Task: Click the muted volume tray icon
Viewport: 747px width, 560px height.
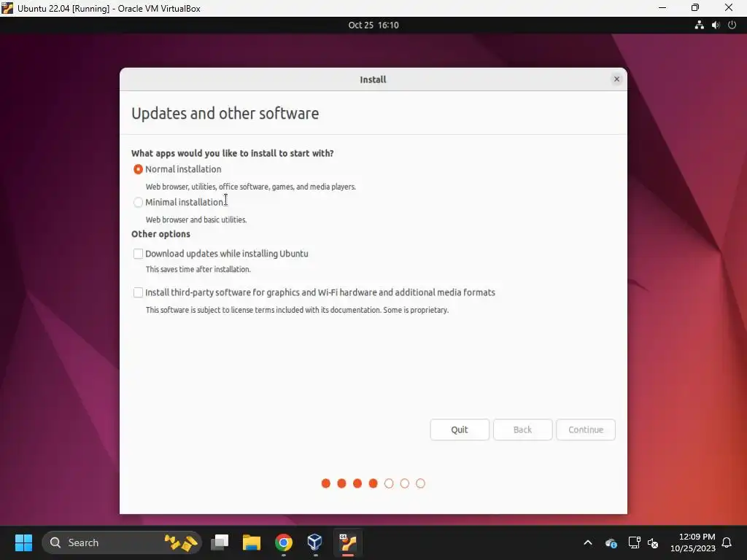Action: (653, 542)
